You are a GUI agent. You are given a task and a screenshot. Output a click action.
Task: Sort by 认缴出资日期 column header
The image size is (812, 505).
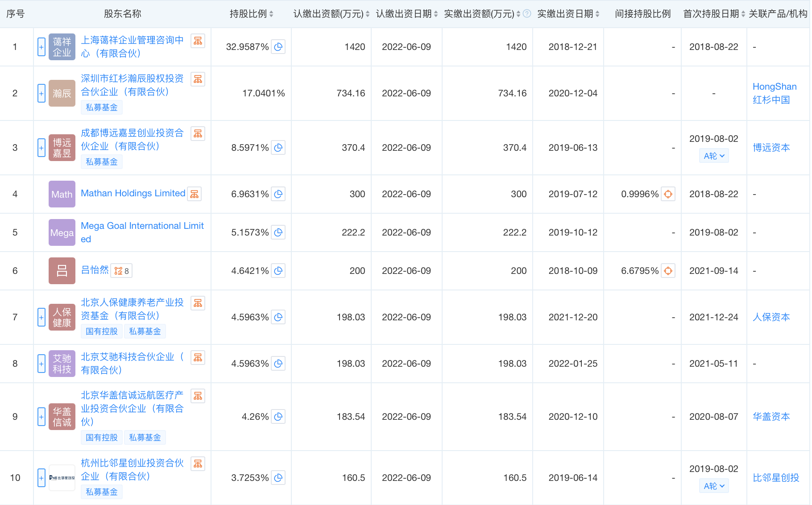click(406, 14)
